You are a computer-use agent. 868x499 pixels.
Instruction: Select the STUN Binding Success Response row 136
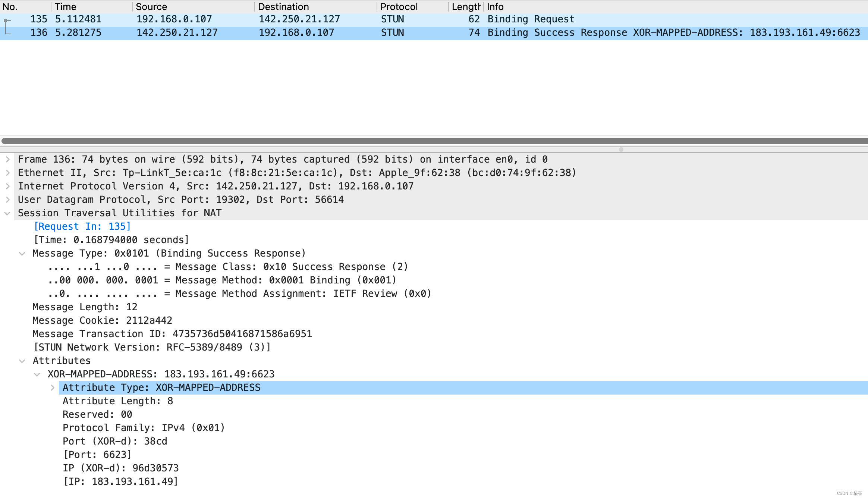(434, 32)
